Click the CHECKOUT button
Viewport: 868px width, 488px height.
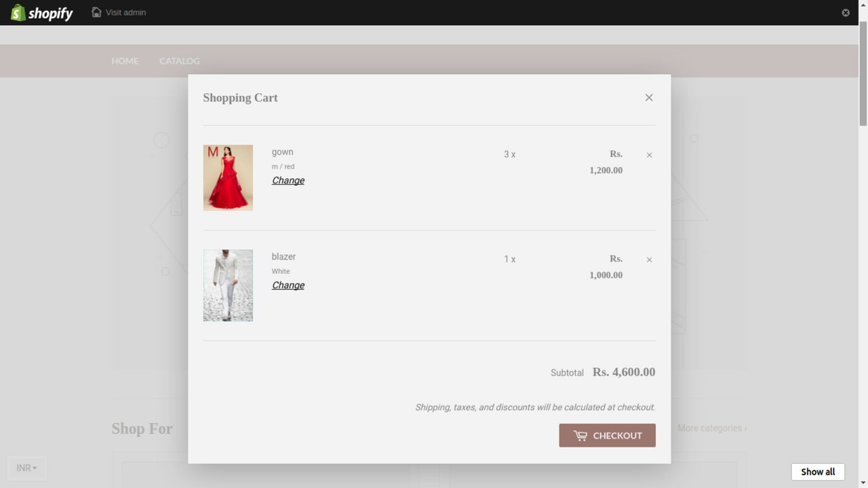click(x=607, y=435)
